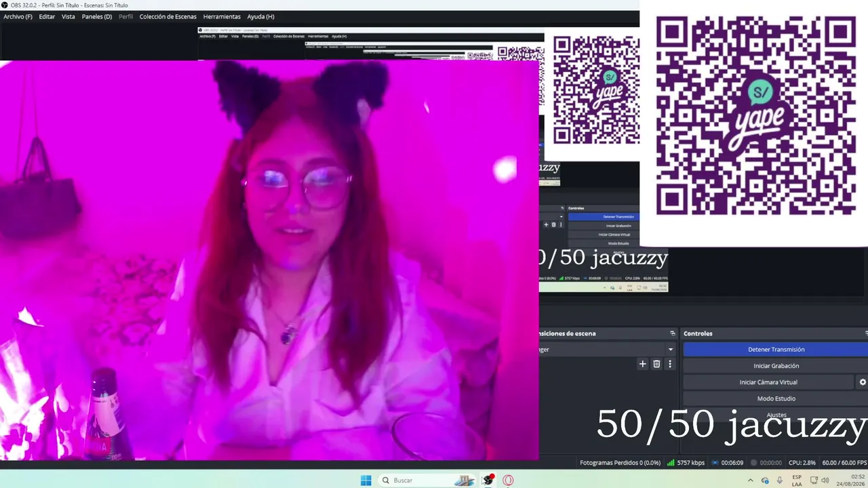
Task: Open the Herramientas menu
Action: pos(222,16)
